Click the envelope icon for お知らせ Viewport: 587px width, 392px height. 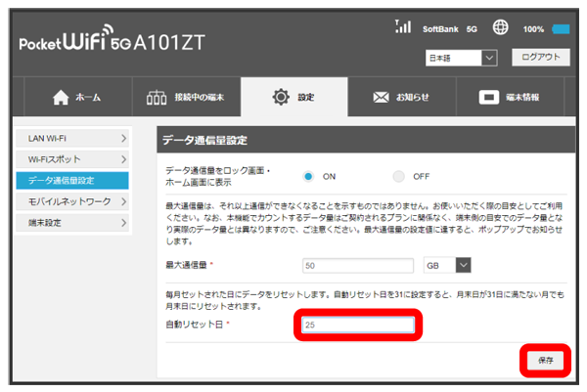(382, 98)
